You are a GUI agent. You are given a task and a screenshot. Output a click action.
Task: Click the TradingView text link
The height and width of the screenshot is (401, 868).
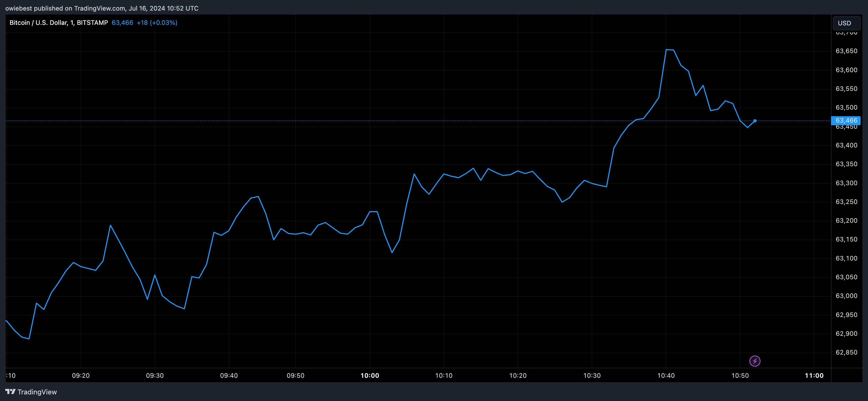coord(37,392)
